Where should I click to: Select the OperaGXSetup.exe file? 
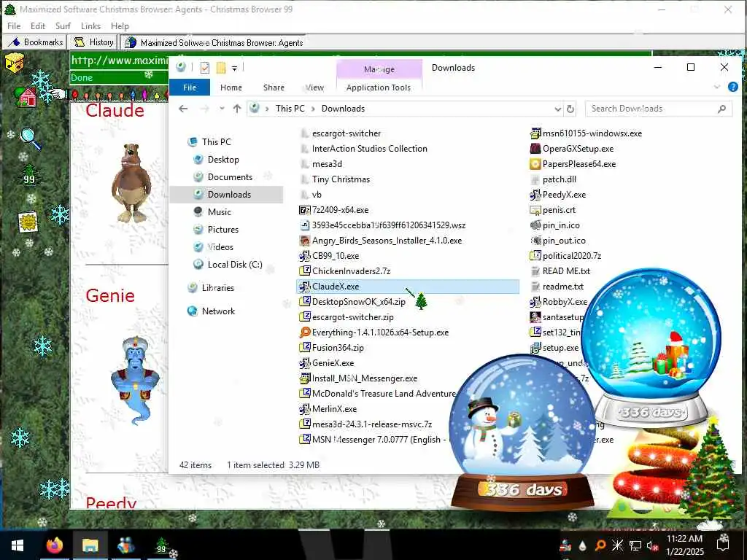pyautogui.click(x=578, y=149)
